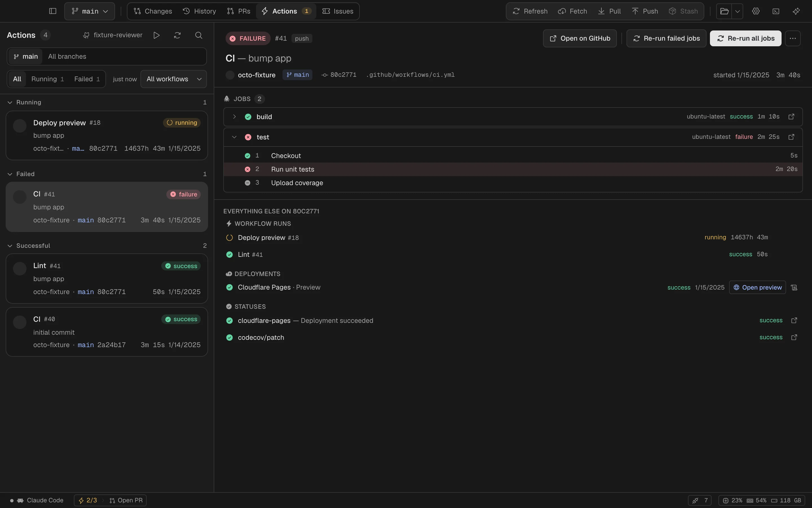812x508 pixels.
Task: Open codecov/patch status external link
Action: (x=794, y=337)
